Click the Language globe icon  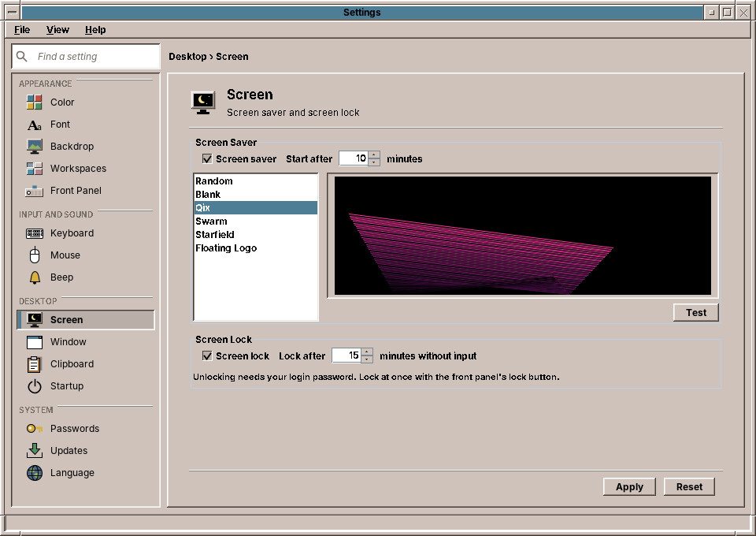pyautogui.click(x=34, y=473)
